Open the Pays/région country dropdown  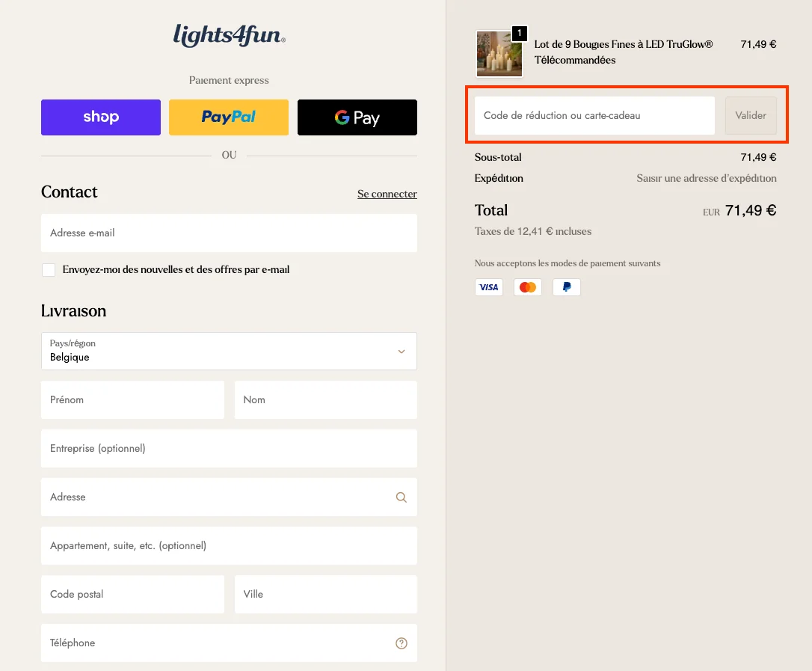click(x=228, y=351)
